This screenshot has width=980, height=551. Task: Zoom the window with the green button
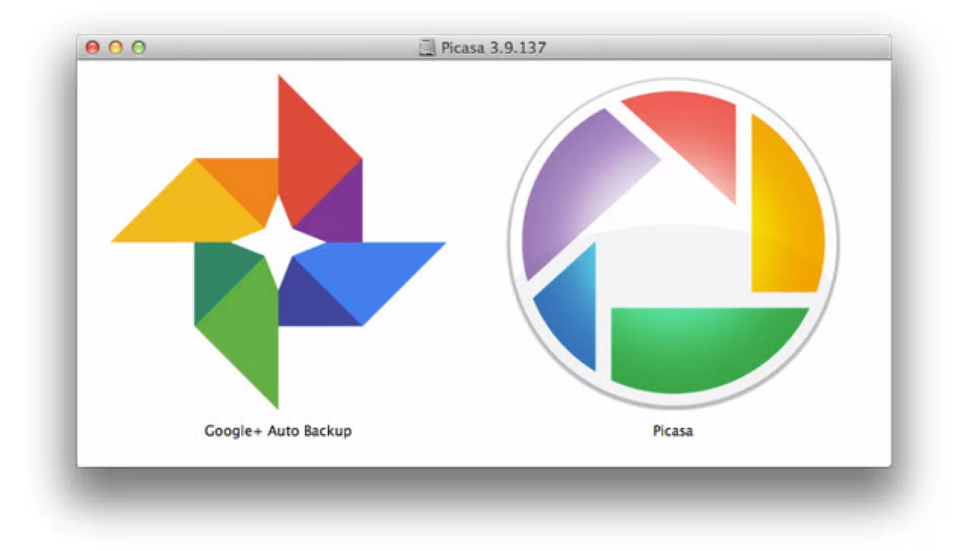(x=139, y=48)
